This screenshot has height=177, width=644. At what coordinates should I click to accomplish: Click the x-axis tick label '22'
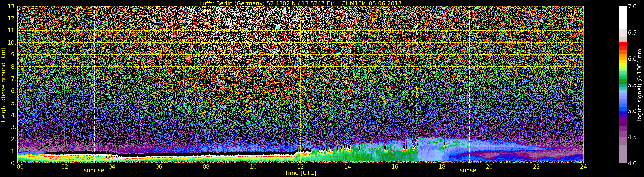(x=536, y=166)
